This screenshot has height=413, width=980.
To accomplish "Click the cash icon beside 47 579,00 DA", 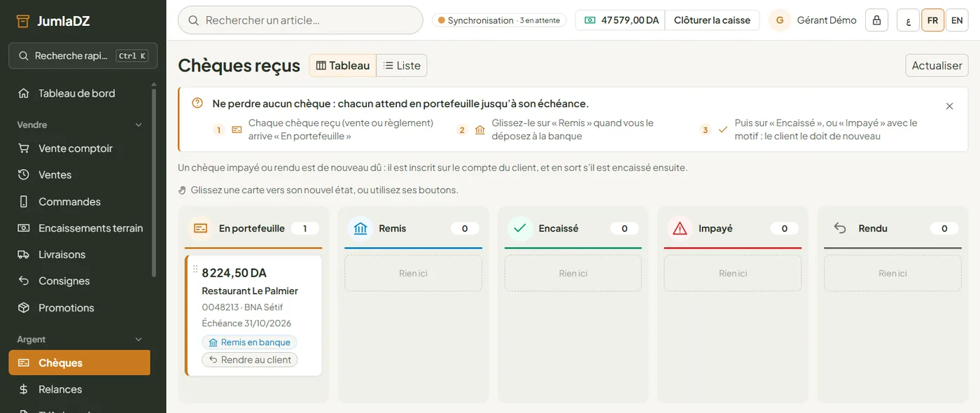I will [x=590, y=20].
